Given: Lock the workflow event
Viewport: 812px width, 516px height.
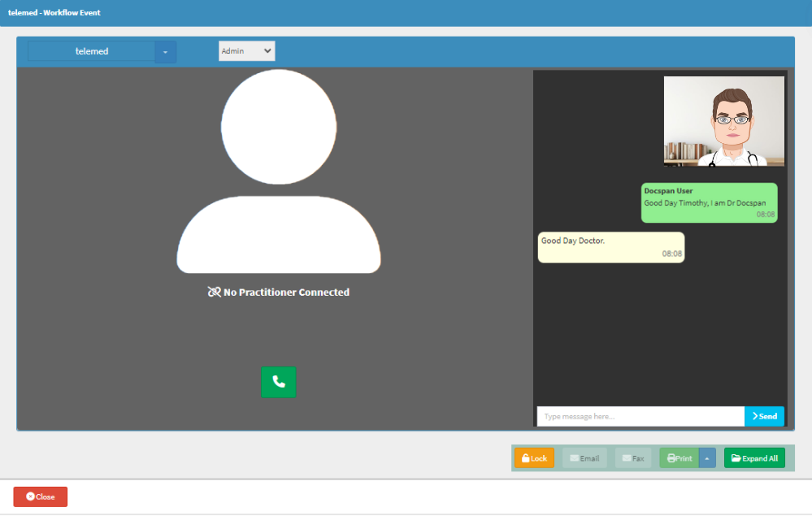Looking at the screenshot, I should point(535,458).
